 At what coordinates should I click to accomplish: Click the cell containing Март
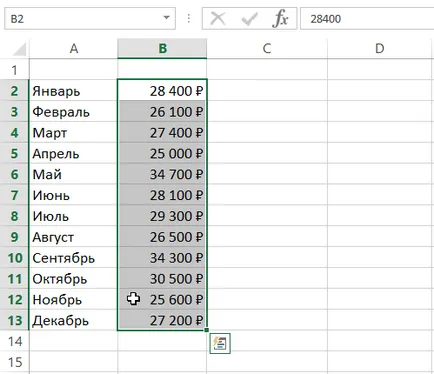point(73,133)
